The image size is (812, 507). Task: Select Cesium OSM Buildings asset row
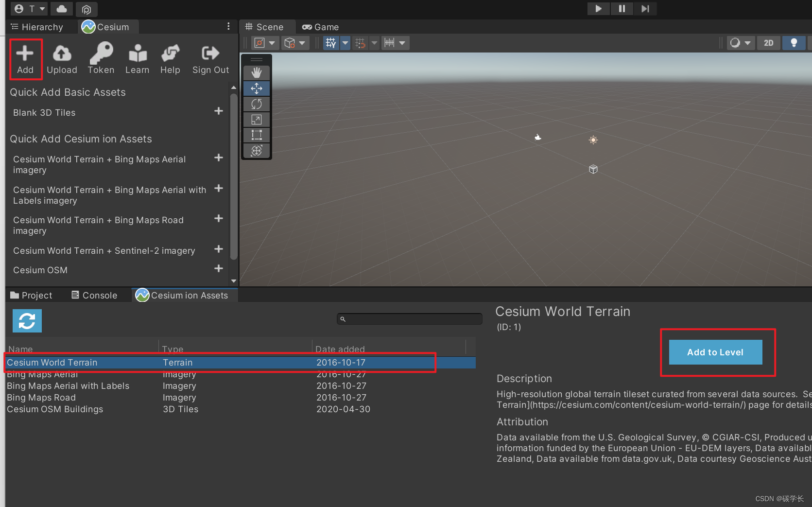click(241, 409)
